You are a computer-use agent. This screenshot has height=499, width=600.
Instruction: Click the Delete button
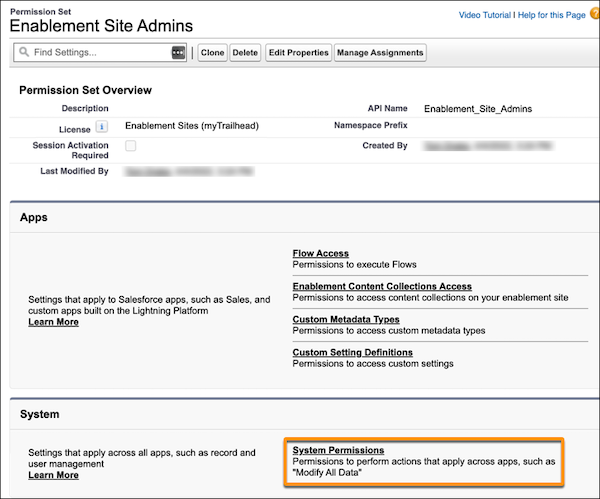coord(245,52)
